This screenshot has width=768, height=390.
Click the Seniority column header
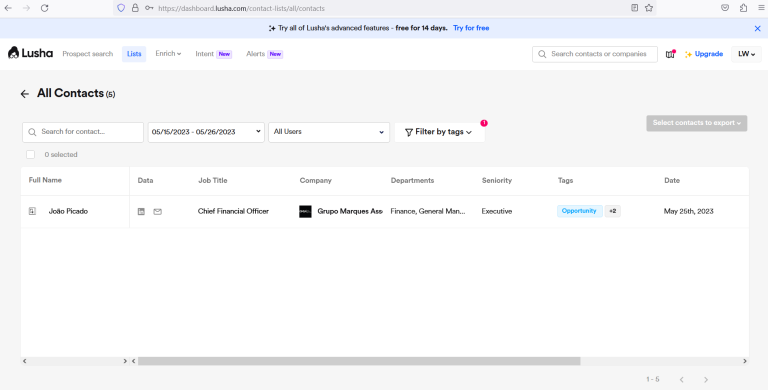pyautogui.click(x=497, y=180)
